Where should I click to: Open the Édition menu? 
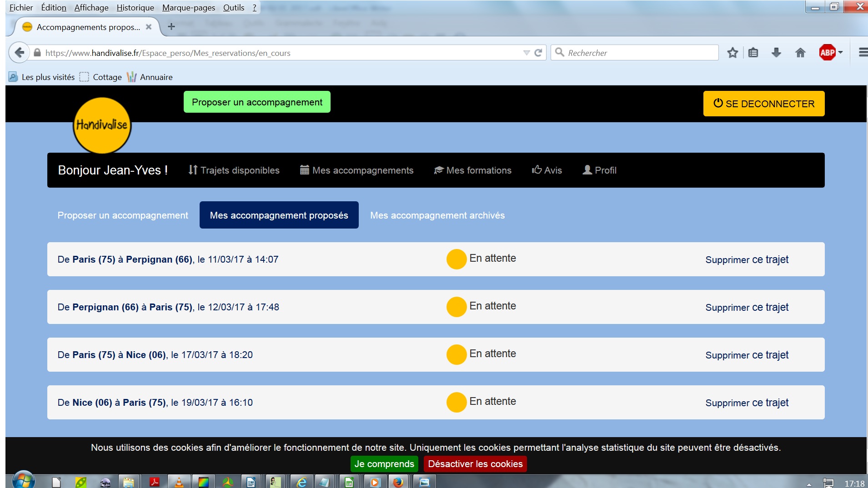coord(54,7)
